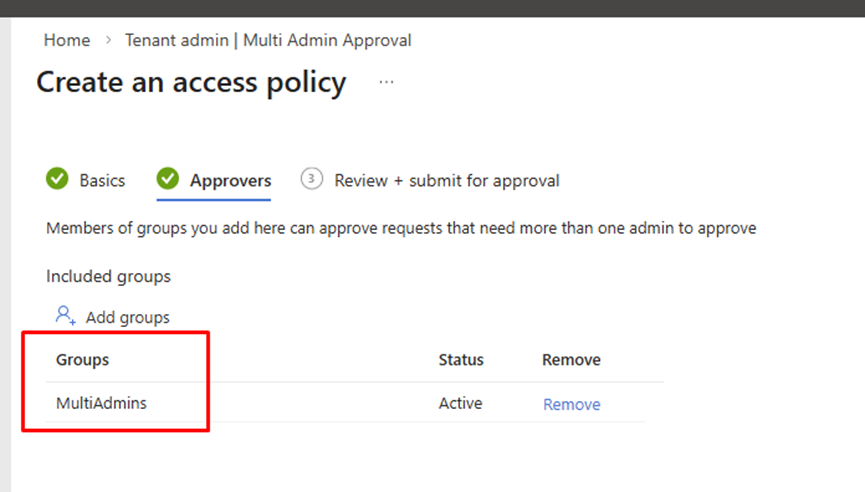
Task: Click the Status column header
Action: coord(461,360)
